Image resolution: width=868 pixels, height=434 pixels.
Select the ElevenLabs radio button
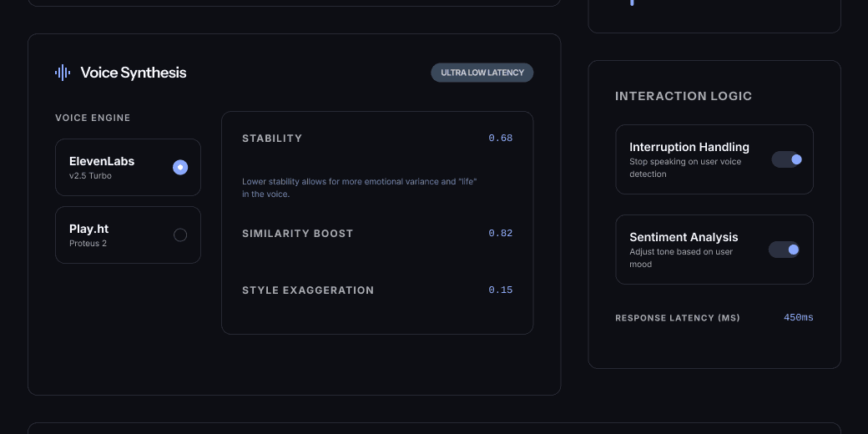180,168
